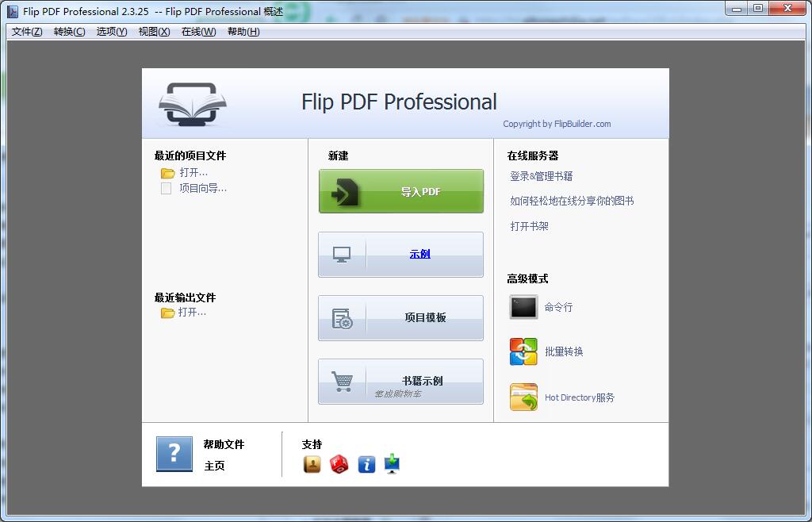Click the Hot Directory folder icon

click(523, 397)
